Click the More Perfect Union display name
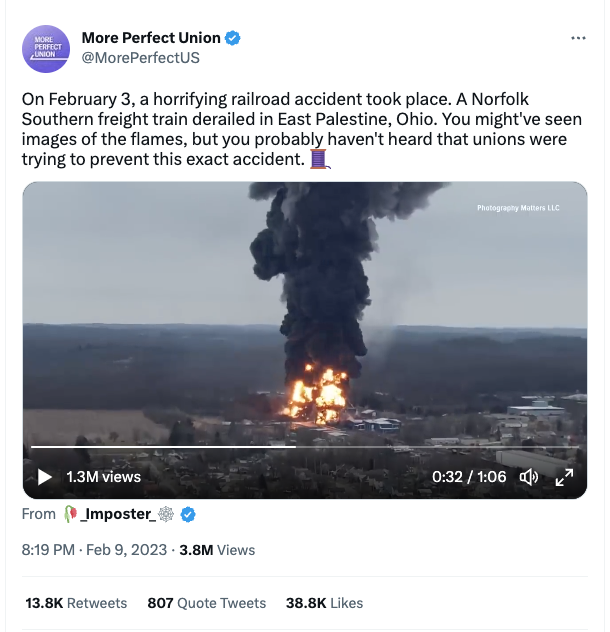Viewport: 610px width, 632px height. (x=150, y=39)
